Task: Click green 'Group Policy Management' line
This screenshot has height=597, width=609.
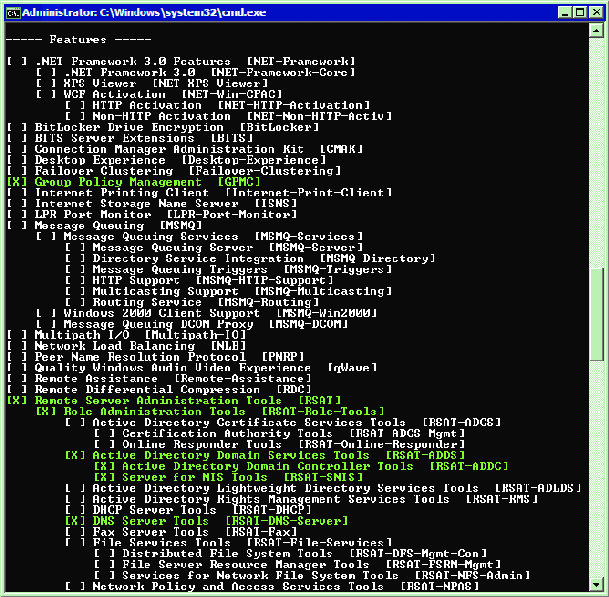Action: click(x=134, y=182)
